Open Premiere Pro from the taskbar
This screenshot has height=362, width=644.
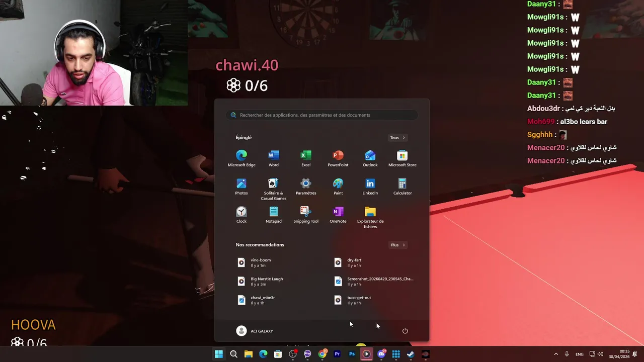[x=337, y=354]
